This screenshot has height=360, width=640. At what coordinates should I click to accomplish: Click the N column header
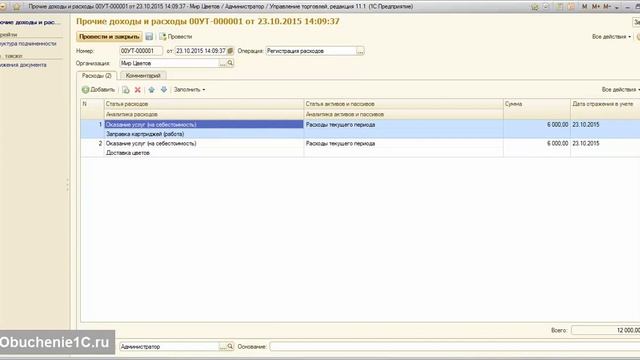tap(92, 104)
